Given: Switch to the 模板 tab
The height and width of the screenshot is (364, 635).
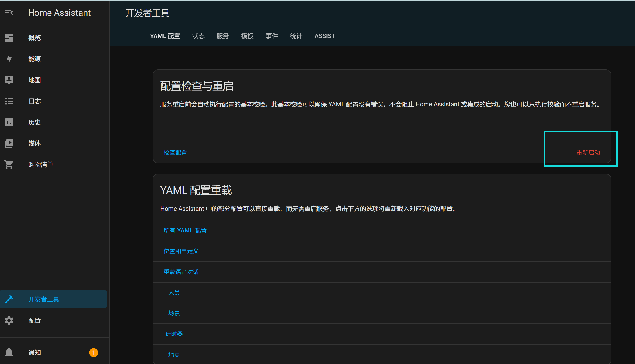Looking at the screenshot, I should pos(247,36).
